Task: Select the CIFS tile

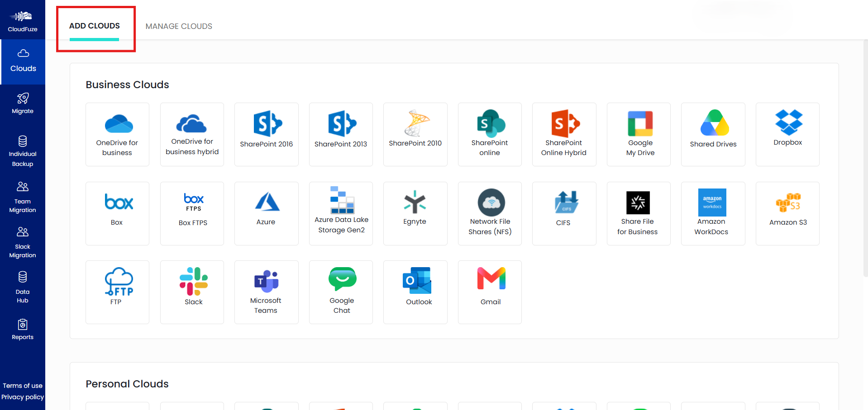Action: (x=564, y=213)
